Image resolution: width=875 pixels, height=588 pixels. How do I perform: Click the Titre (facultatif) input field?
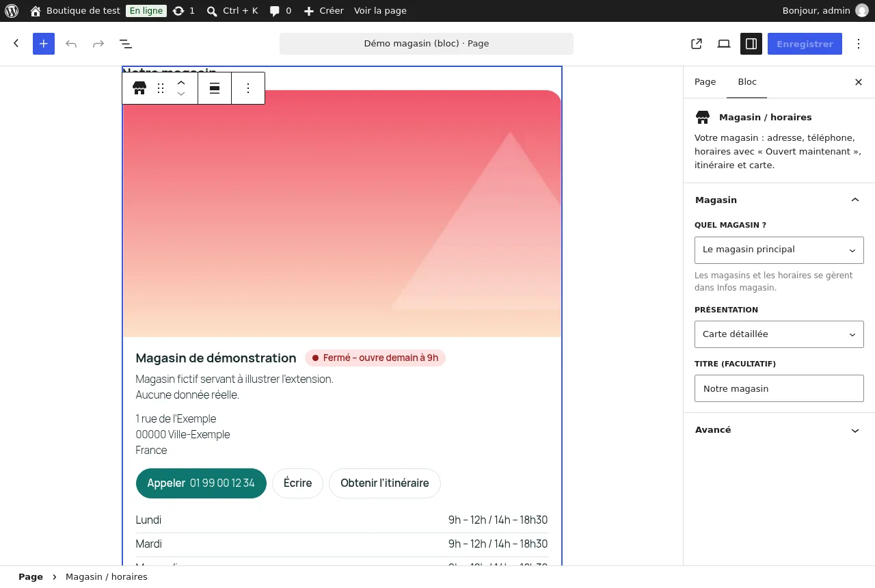(x=779, y=388)
